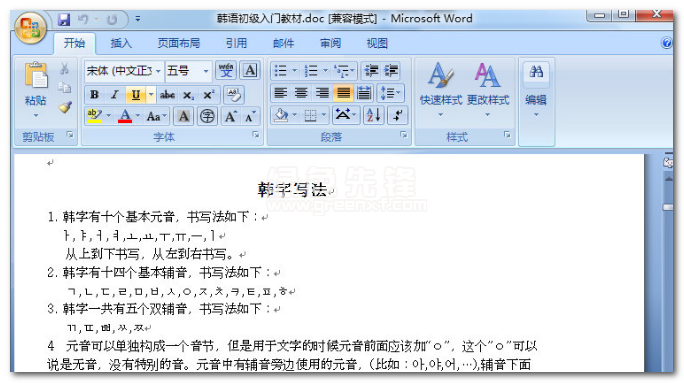Align text right
This screenshot has width=684, height=383.
click(x=322, y=93)
